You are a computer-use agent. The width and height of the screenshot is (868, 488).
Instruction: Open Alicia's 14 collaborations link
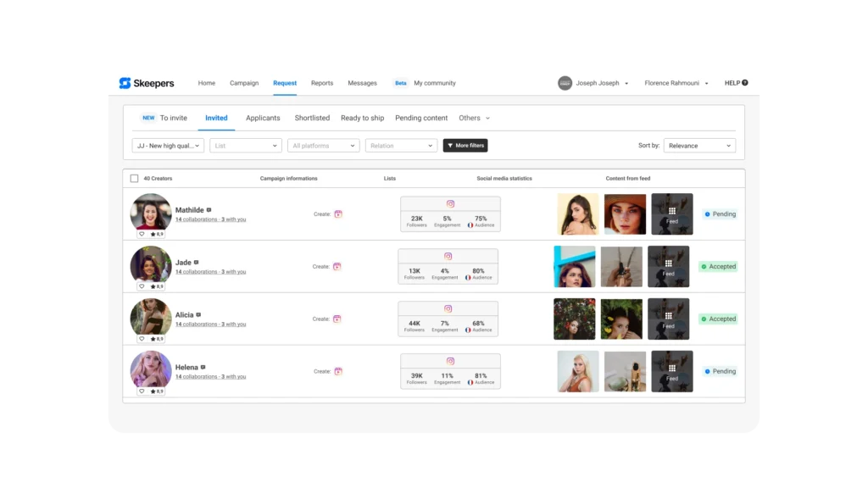click(x=210, y=324)
